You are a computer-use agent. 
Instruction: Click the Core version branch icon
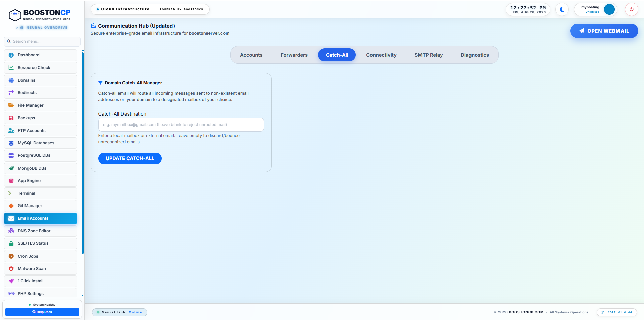tap(603, 312)
